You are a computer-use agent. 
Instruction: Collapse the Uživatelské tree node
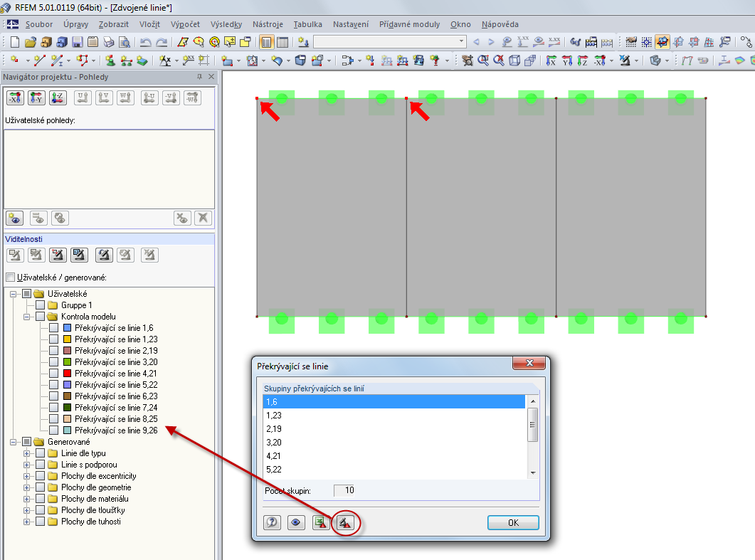(13, 294)
